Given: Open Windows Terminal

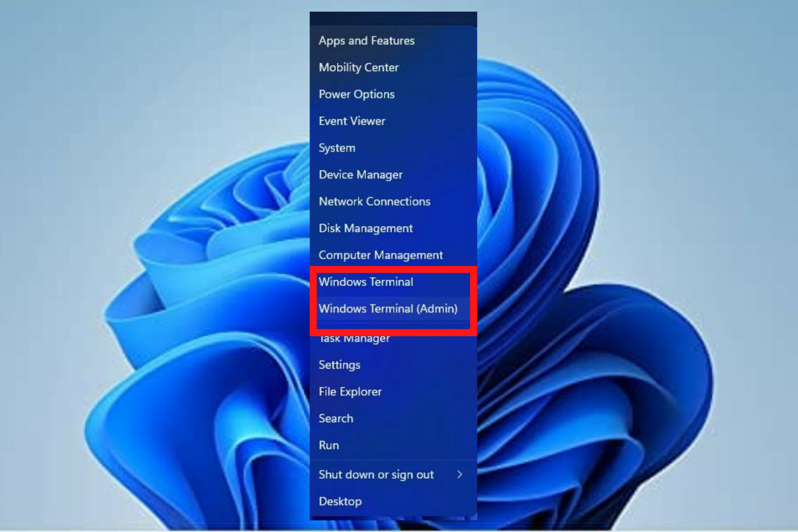Looking at the screenshot, I should 393,282.
